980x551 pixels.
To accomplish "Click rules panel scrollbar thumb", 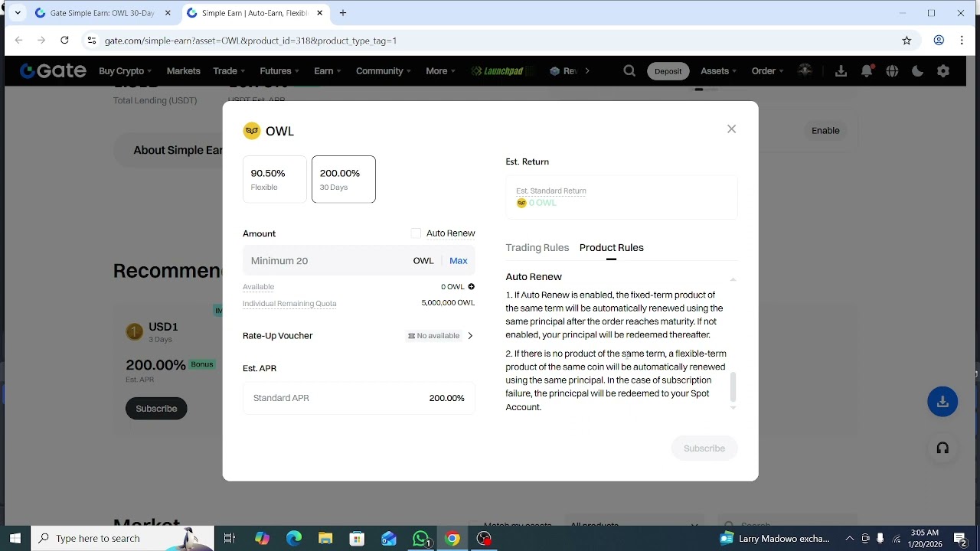I will click(733, 387).
